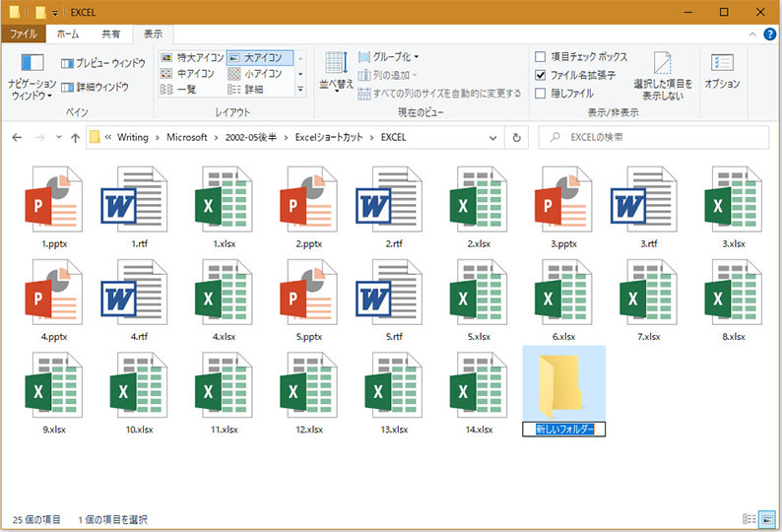
Task: Switch to the Share (共有) tab
Action: point(110,33)
